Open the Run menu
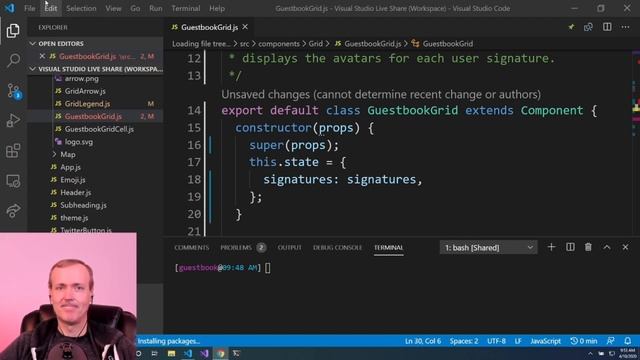Image resolution: width=640 pixels, height=360 pixels. pos(156,8)
